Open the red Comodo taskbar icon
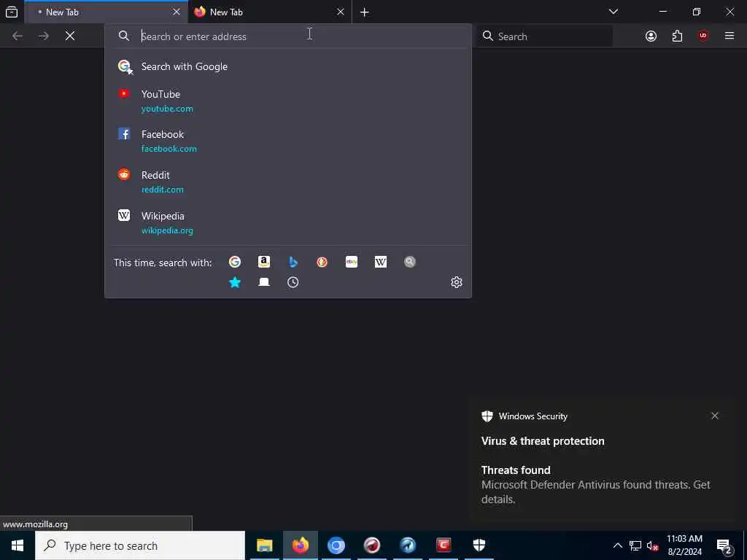The height and width of the screenshot is (560, 747). pyautogui.click(x=444, y=545)
